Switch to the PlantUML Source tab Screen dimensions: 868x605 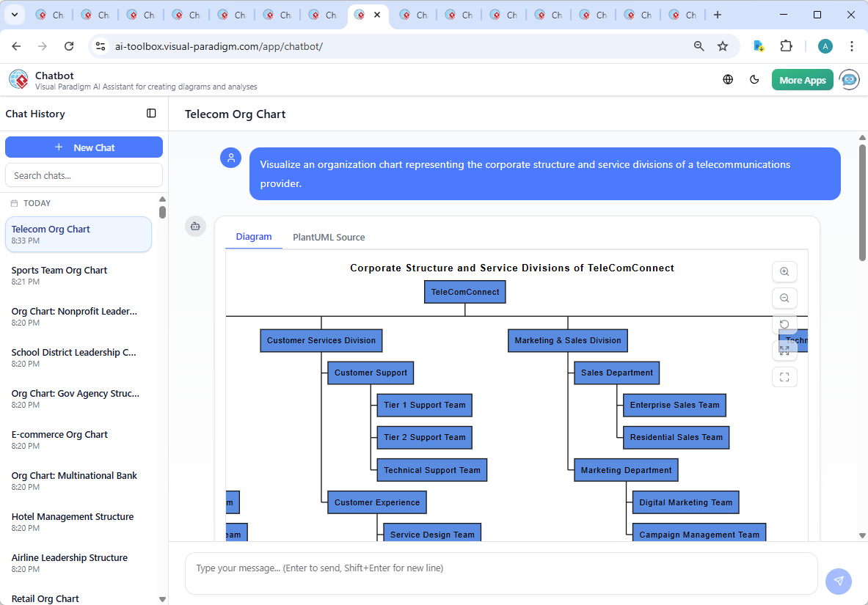(329, 237)
